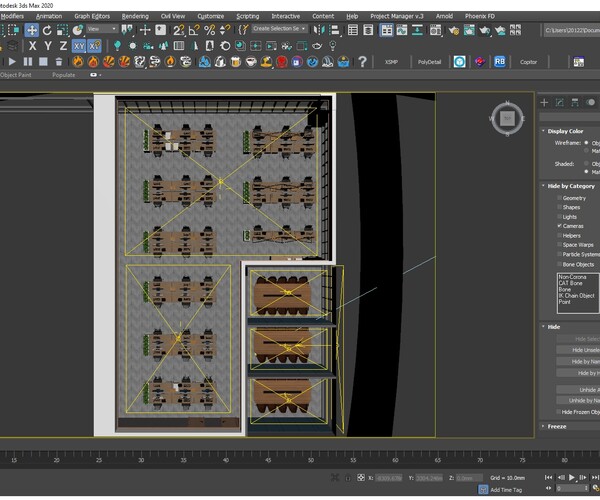Collapse the Hide by Category rollout
This screenshot has height=500, width=600.
point(568,186)
